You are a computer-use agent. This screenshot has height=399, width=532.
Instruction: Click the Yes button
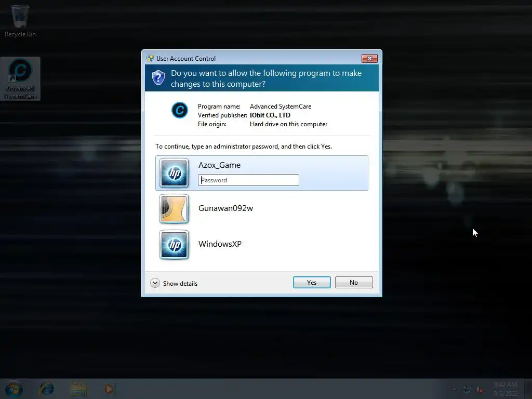(x=312, y=282)
